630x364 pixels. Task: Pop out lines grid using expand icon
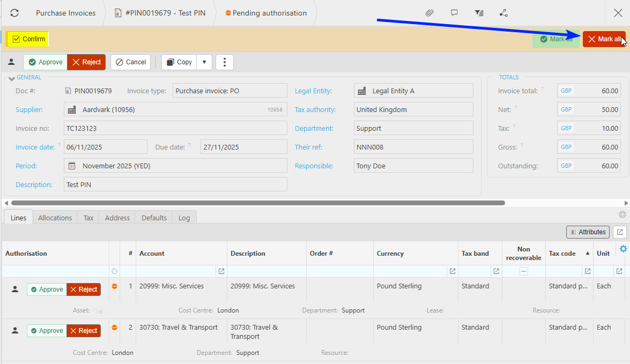pos(620,232)
